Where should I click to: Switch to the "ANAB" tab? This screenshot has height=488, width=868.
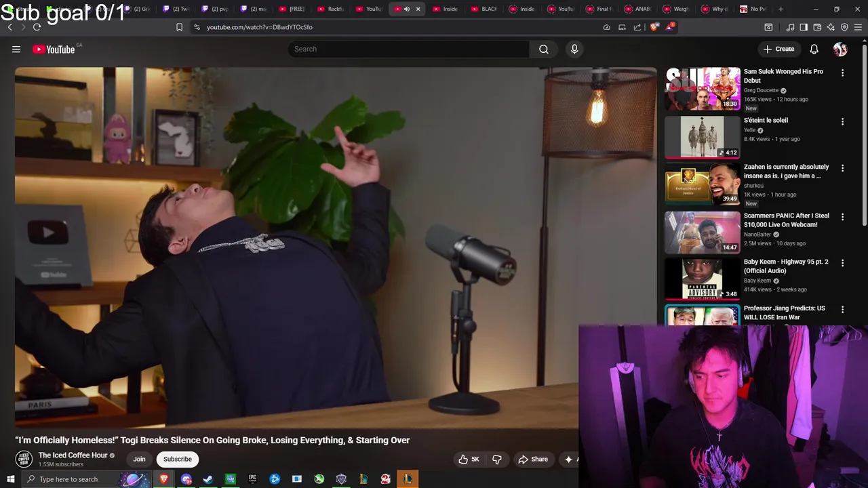[639, 9]
